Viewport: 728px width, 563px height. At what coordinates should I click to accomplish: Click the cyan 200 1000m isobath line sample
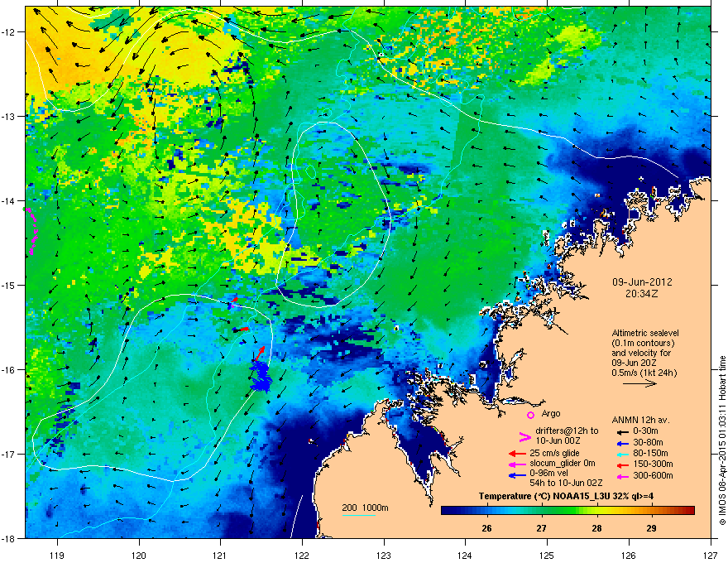tap(359, 515)
